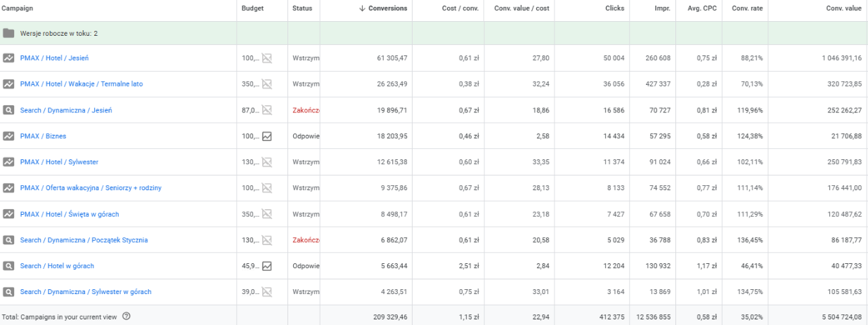Click search icon for Sylwester w górach row
The image size is (868, 325).
(x=8, y=292)
